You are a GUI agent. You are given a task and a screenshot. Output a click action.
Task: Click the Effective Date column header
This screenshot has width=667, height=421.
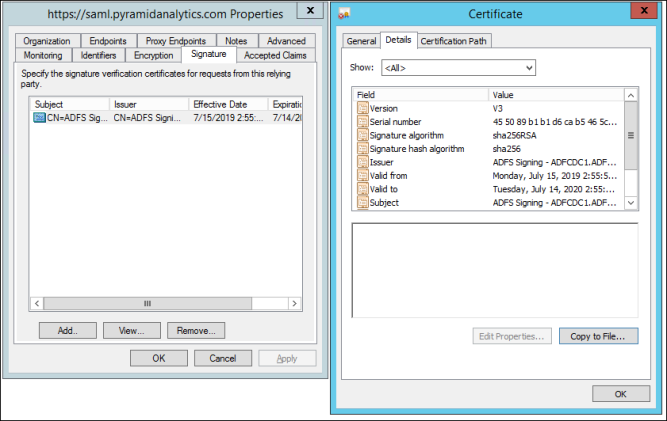coord(228,104)
